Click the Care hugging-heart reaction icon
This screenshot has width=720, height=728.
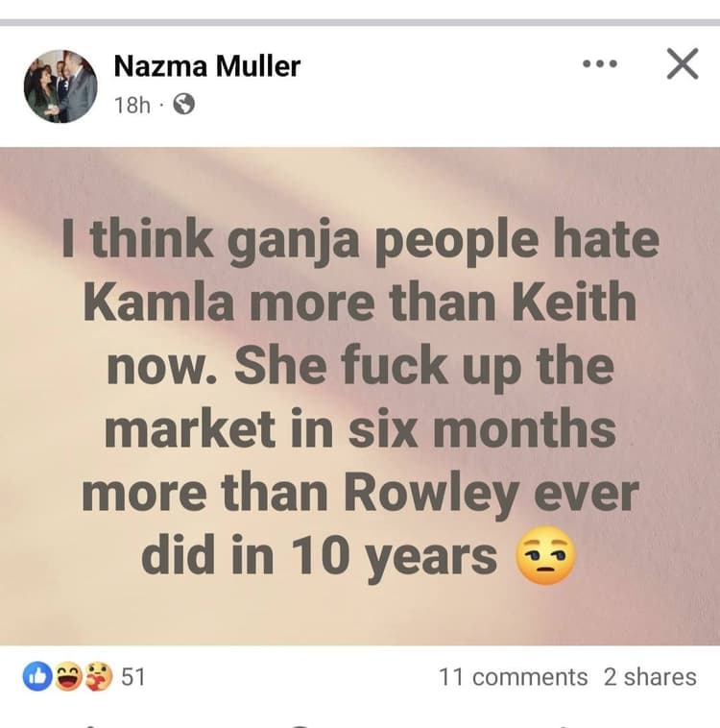pos(96,677)
